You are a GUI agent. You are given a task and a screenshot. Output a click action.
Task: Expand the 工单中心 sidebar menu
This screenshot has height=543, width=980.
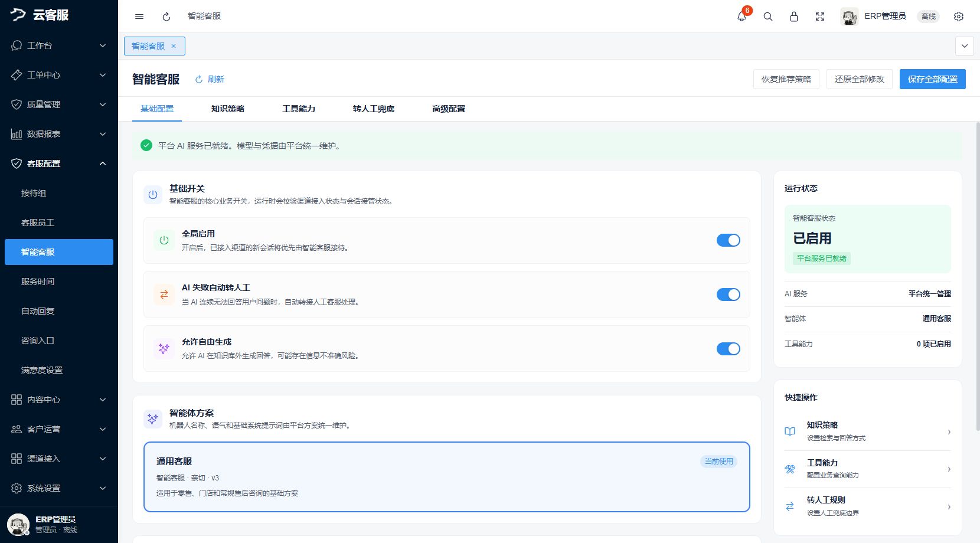[x=59, y=75]
